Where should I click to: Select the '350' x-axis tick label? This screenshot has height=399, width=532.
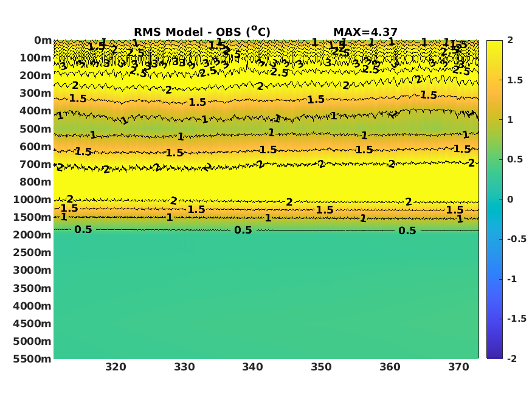pos(321,367)
